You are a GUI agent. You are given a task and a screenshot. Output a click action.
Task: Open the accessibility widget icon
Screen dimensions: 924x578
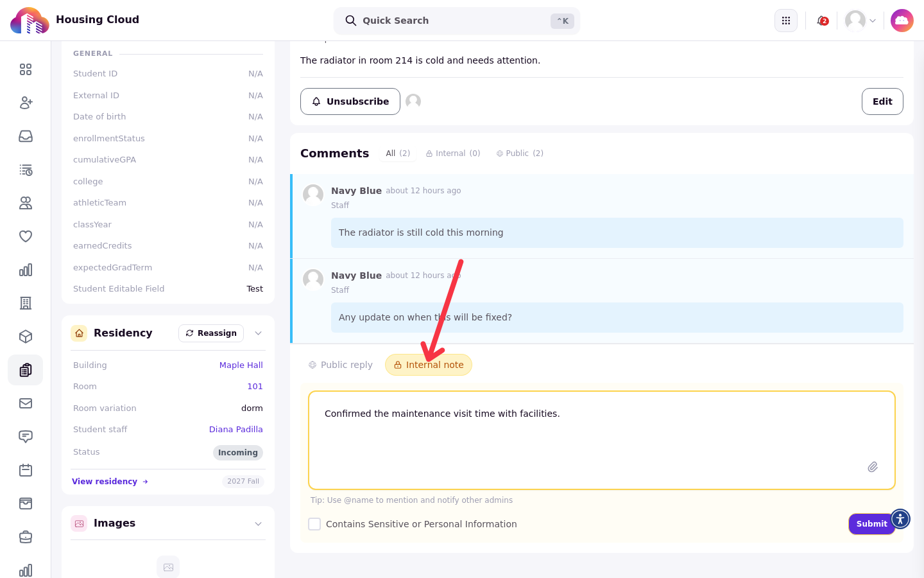pos(900,518)
